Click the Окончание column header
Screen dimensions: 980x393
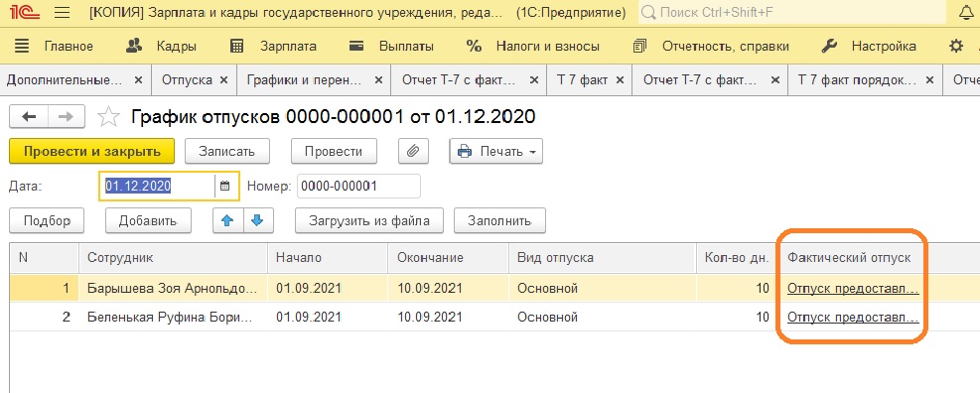pos(449,257)
